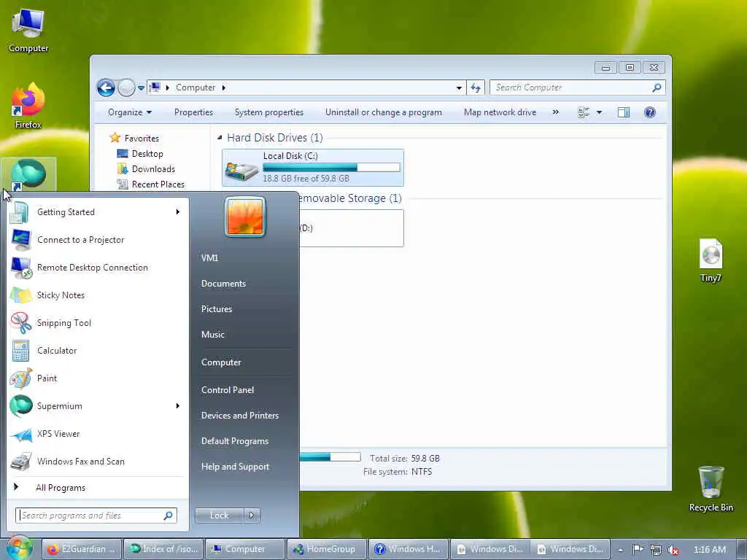Select Local Disk (C:) drive
747x560 pixels.
click(312, 167)
